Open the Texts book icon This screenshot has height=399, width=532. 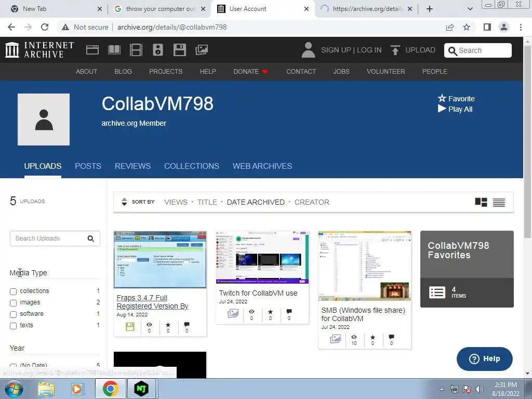114,50
